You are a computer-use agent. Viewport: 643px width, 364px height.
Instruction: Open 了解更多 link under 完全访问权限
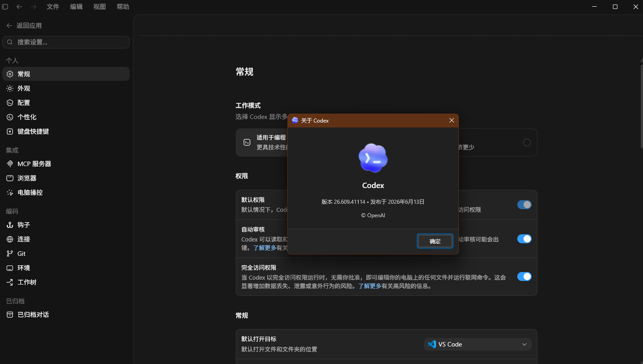tap(370, 286)
